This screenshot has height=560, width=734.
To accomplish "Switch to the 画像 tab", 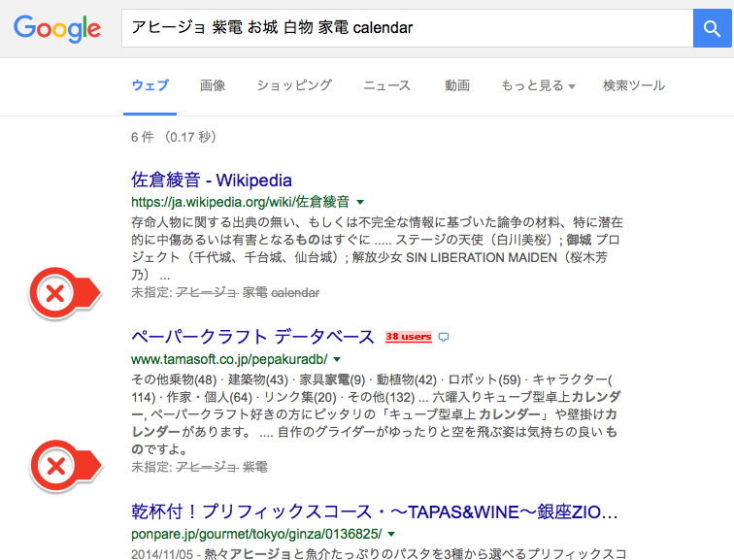I will (x=213, y=85).
